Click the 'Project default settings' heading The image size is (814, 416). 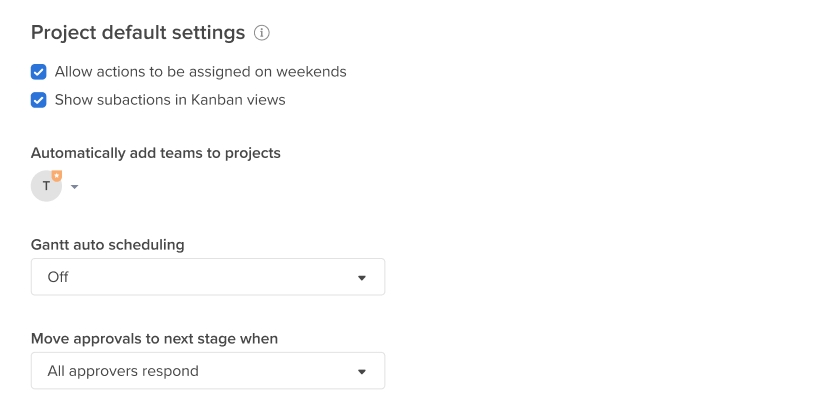coord(138,33)
